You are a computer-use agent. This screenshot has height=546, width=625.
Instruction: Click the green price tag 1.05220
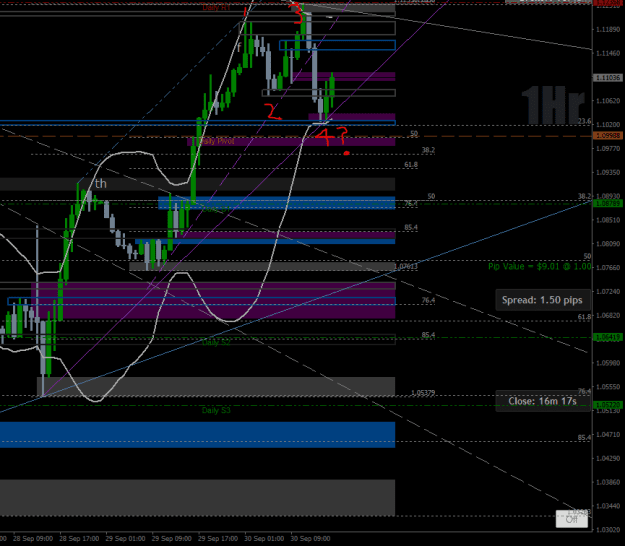[607, 405]
